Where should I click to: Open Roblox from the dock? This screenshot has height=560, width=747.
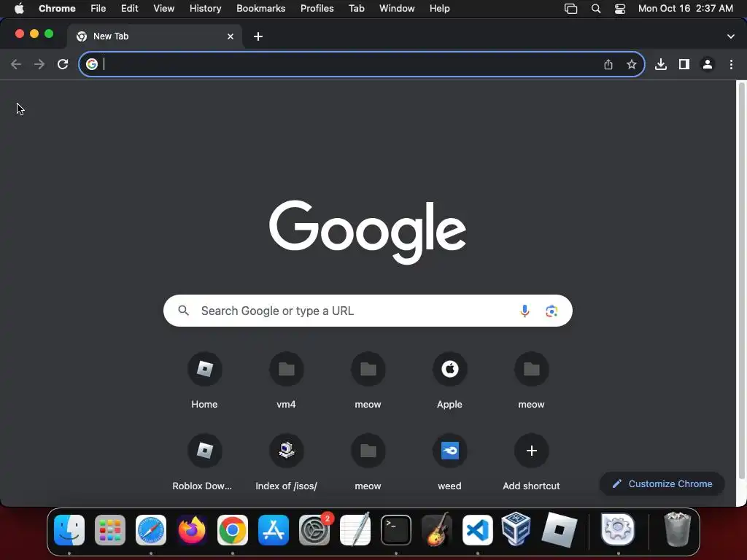560,530
